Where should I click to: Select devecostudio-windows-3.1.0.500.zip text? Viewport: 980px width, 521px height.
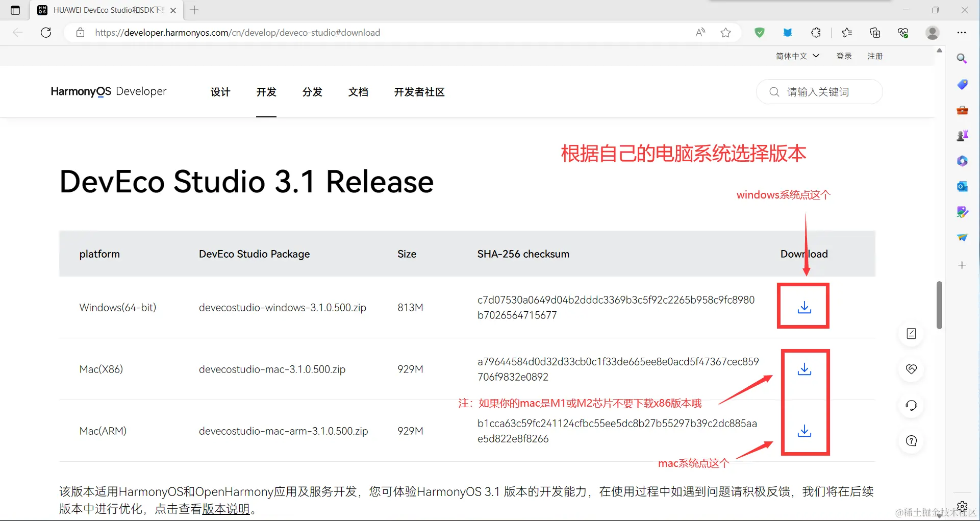tap(283, 308)
